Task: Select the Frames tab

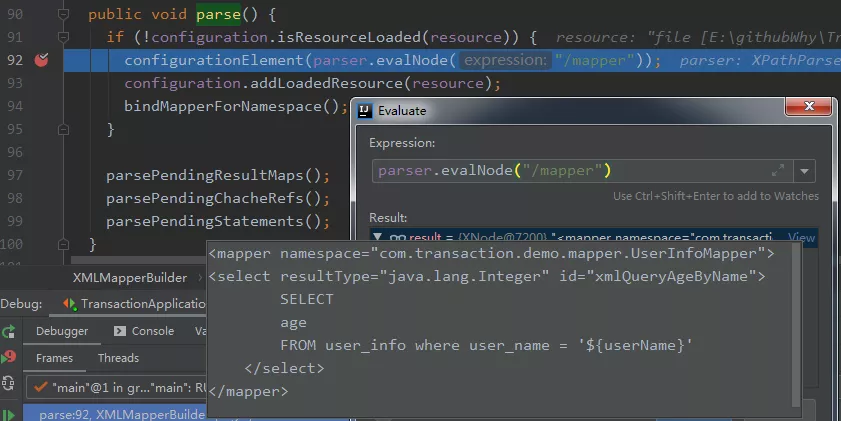Action: [54, 358]
